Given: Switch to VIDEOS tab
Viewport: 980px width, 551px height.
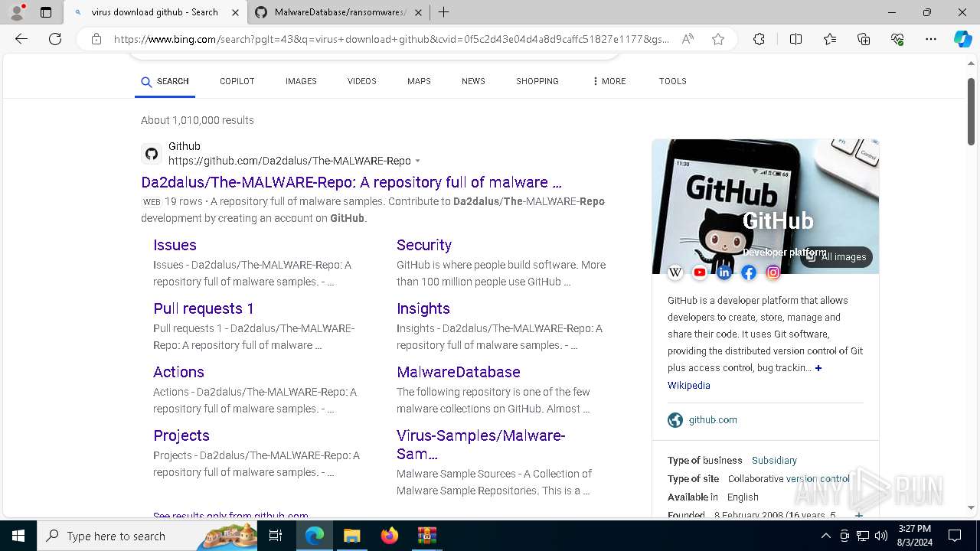Looking at the screenshot, I should [362, 81].
